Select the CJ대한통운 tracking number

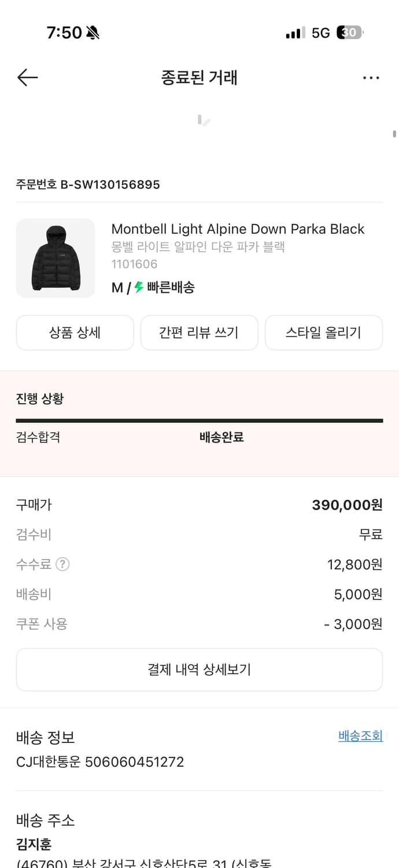tap(99, 762)
